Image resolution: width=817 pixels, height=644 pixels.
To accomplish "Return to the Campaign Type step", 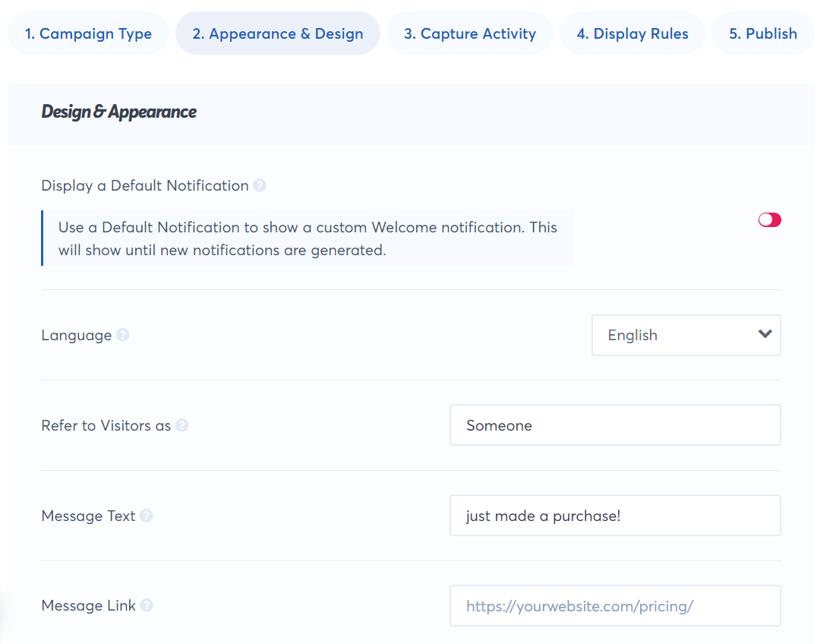I will coord(87,33).
